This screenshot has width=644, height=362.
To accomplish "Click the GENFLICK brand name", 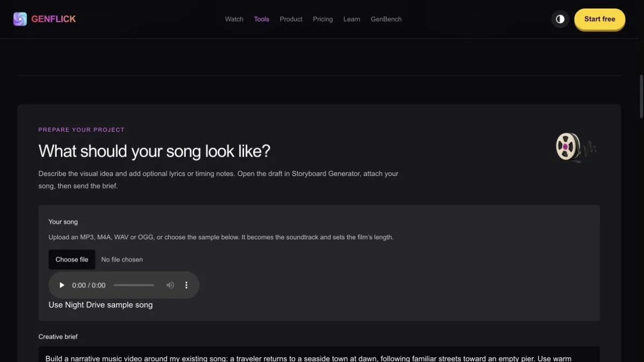I will point(54,19).
